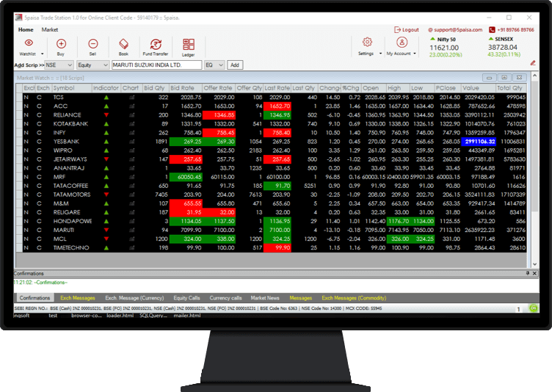Click the Add scrip button

point(235,65)
